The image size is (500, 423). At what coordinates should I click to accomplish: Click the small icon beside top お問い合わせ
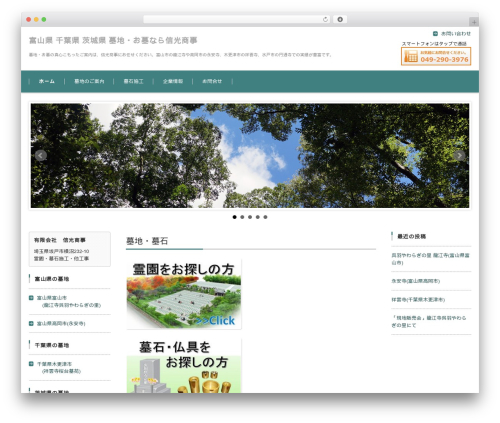click(x=435, y=33)
